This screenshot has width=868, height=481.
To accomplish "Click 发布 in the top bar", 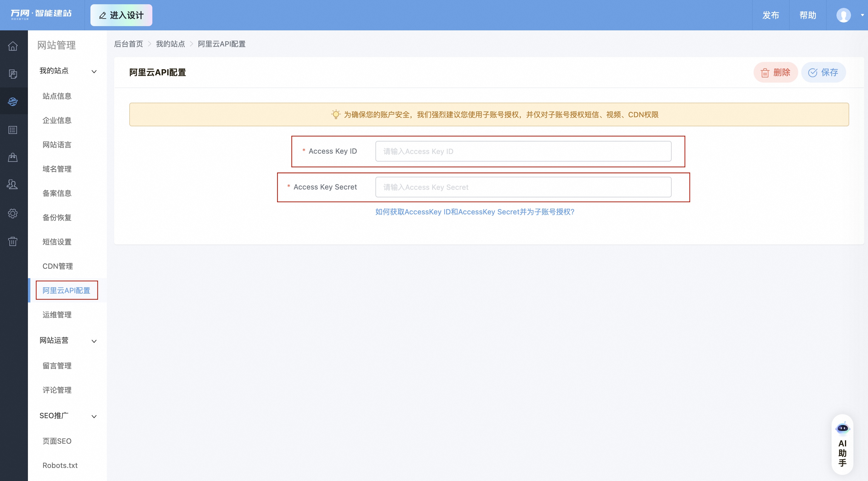I will click(x=771, y=15).
